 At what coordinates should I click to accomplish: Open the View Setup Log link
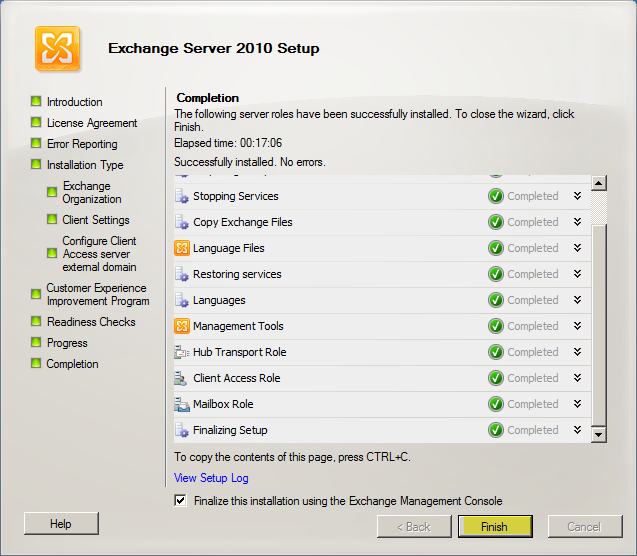click(211, 478)
